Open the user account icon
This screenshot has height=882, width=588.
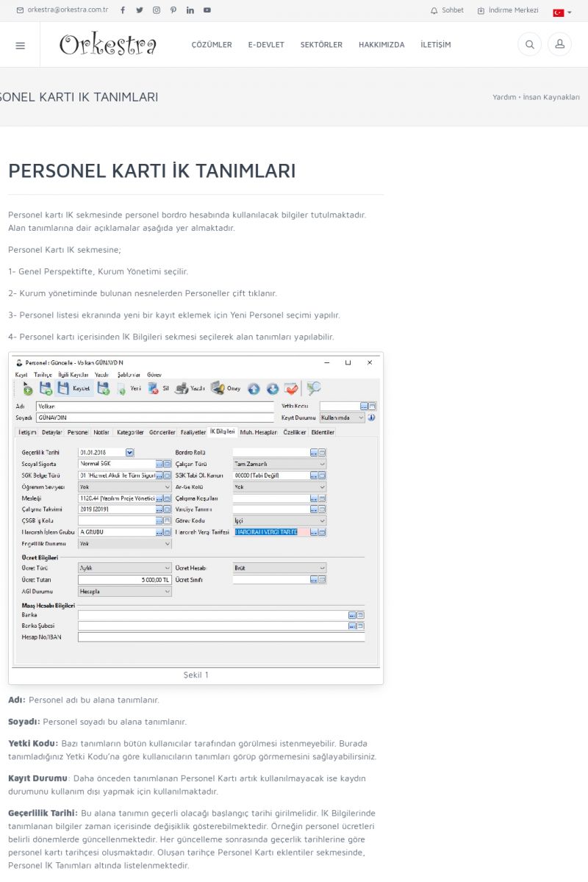[x=559, y=45]
